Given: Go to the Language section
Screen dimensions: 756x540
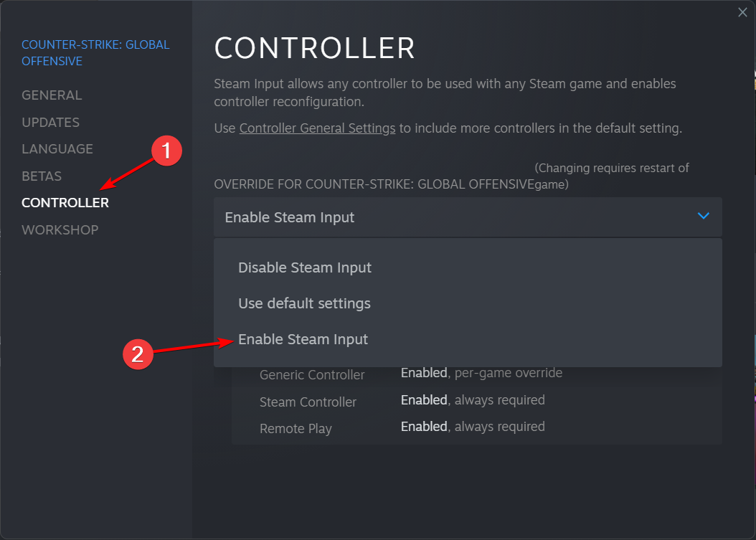Looking at the screenshot, I should coord(57,149).
